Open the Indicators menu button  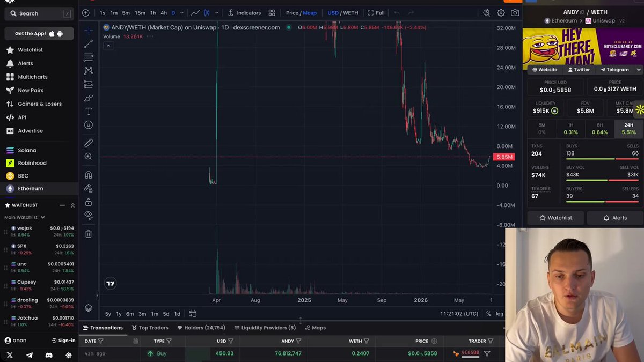point(244,13)
